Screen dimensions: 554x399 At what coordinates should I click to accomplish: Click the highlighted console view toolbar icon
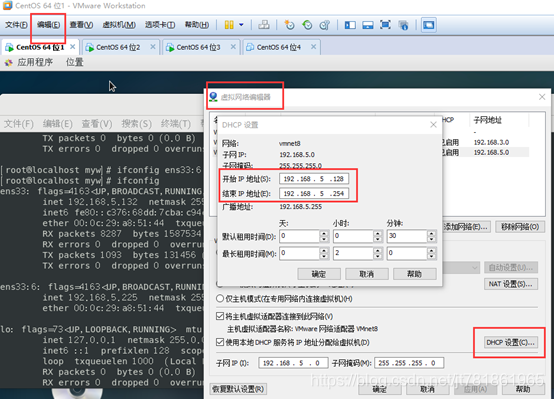[429, 25]
